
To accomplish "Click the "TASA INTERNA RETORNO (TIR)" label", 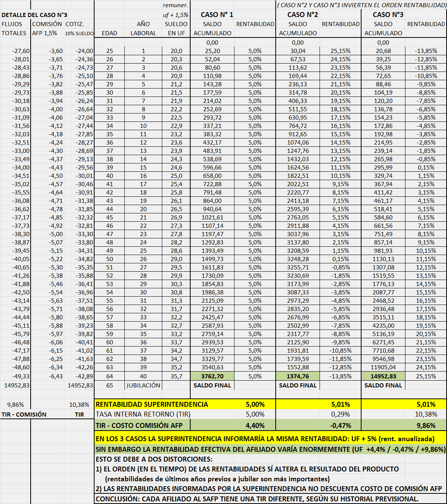I will click(x=143, y=414).
